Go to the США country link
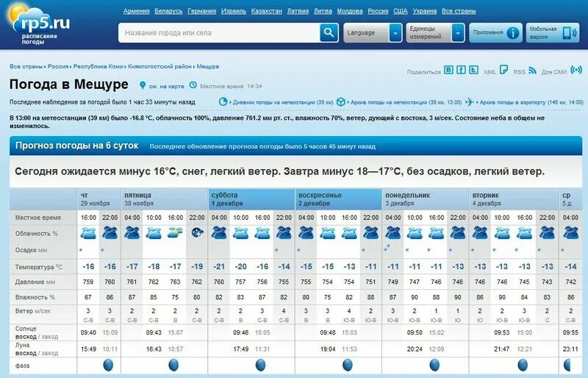588x378 pixels. (x=400, y=11)
